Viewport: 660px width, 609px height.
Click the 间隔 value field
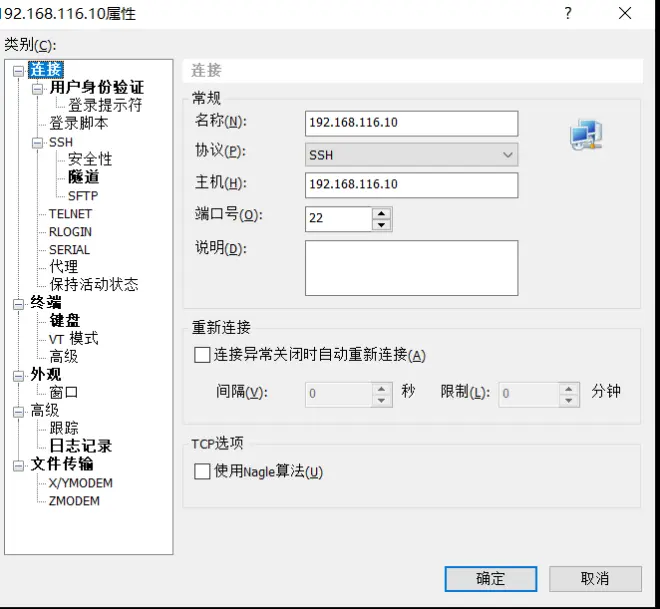click(x=339, y=394)
